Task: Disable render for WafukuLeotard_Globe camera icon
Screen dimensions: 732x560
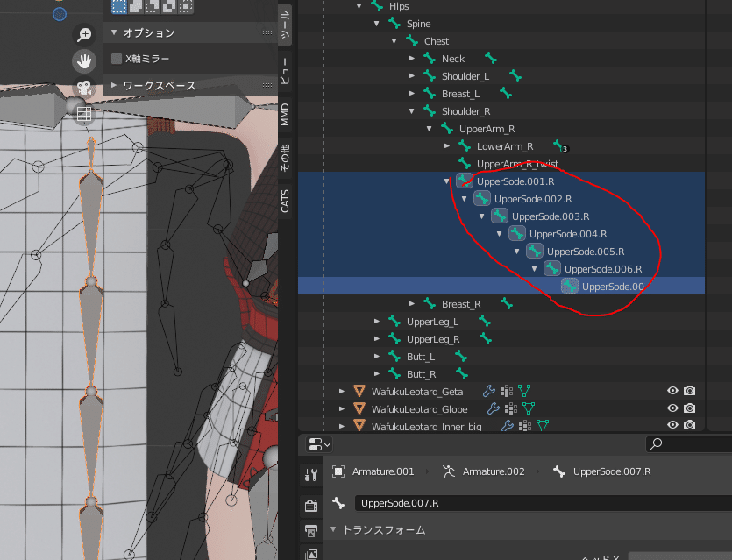Action: pos(690,408)
